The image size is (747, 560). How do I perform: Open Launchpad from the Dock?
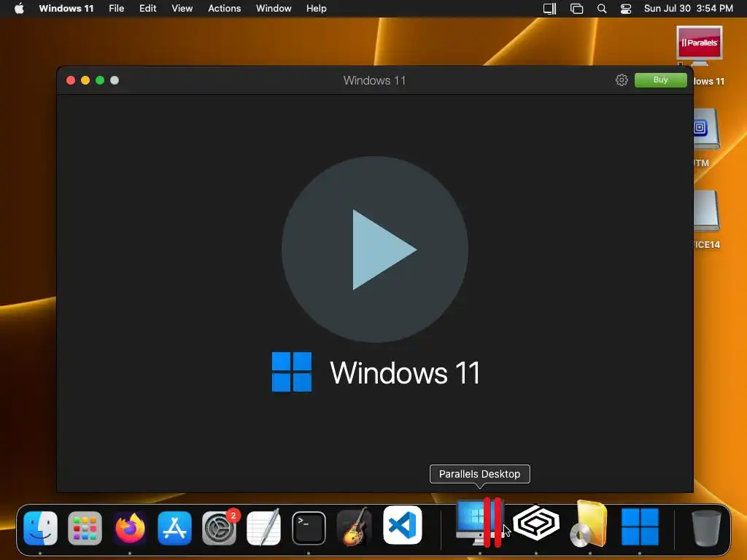(x=85, y=528)
